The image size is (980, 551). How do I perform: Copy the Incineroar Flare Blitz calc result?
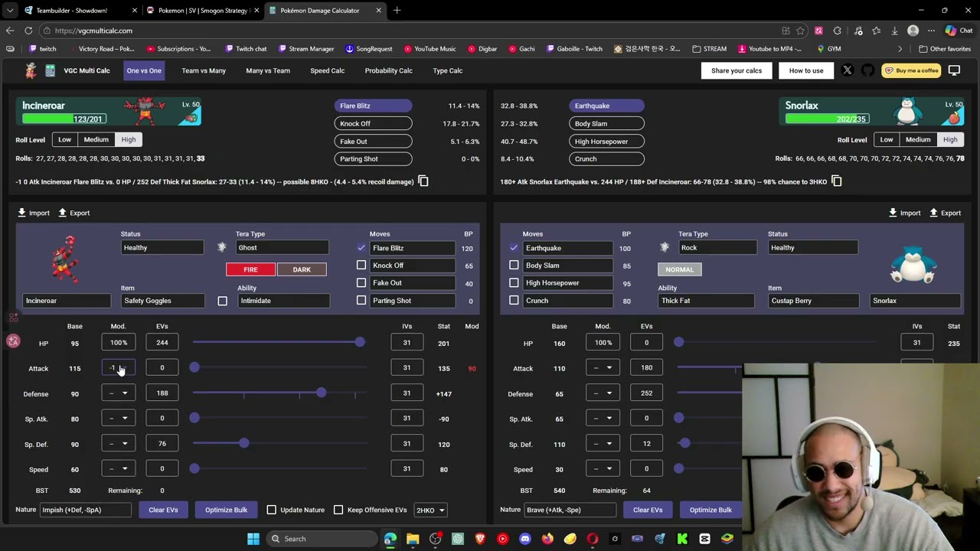click(423, 181)
